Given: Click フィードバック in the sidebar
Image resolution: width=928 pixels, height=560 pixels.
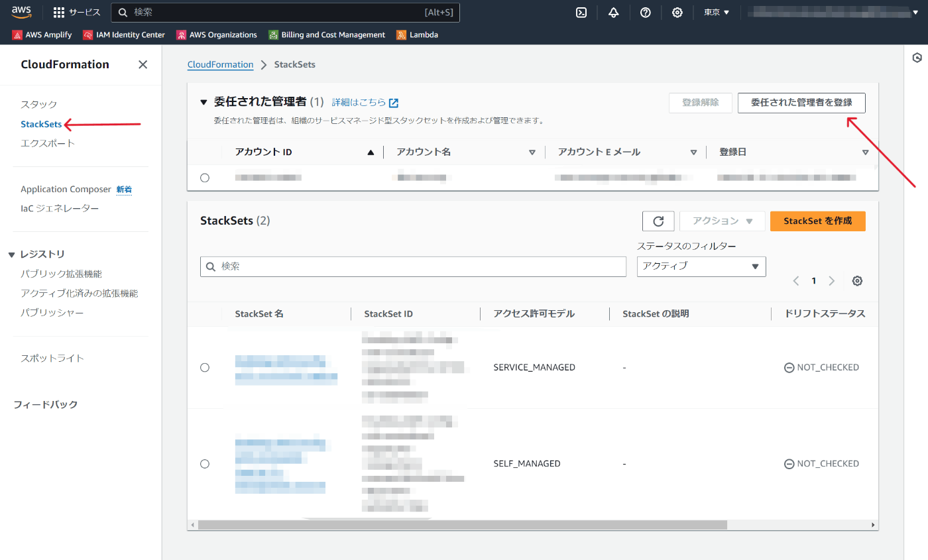Looking at the screenshot, I should pos(46,405).
